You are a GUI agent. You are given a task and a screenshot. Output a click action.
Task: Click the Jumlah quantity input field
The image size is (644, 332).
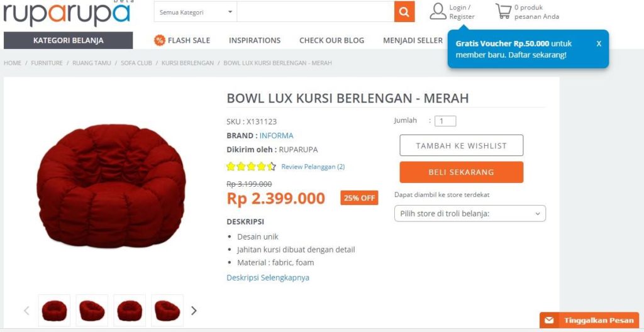445,121
